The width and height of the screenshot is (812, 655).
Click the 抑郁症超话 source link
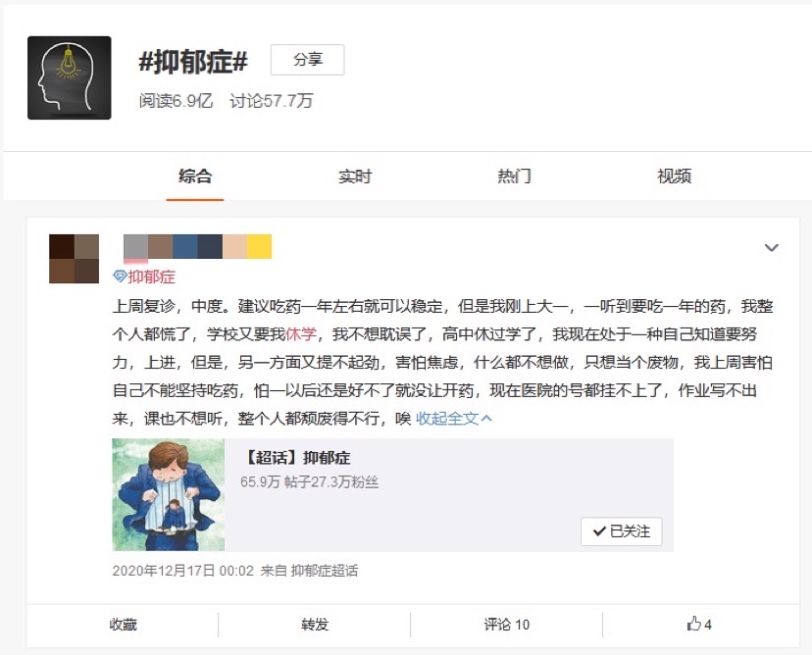click(325, 571)
